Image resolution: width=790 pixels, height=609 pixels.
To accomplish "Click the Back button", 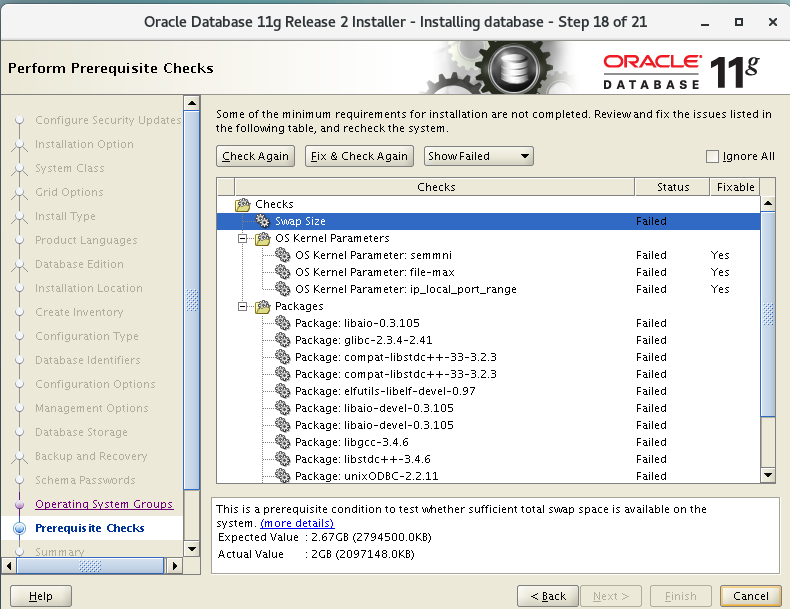I will pyautogui.click(x=548, y=596).
